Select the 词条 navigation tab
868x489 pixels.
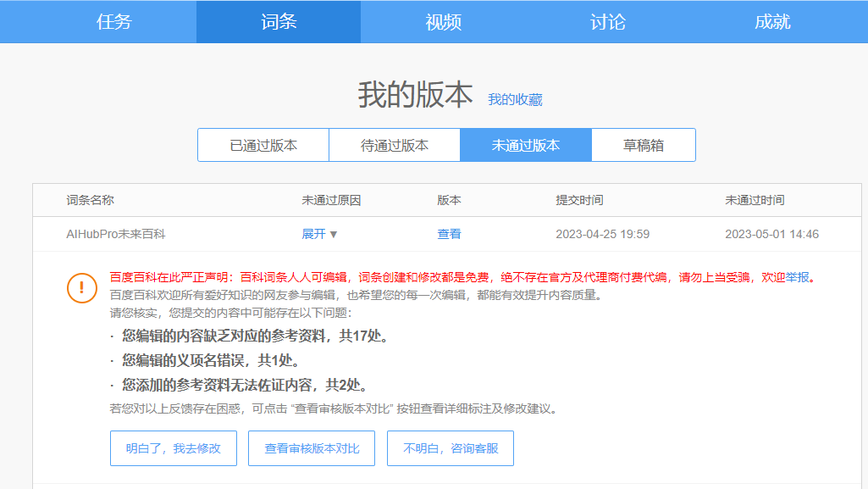(x=279, y=21)
